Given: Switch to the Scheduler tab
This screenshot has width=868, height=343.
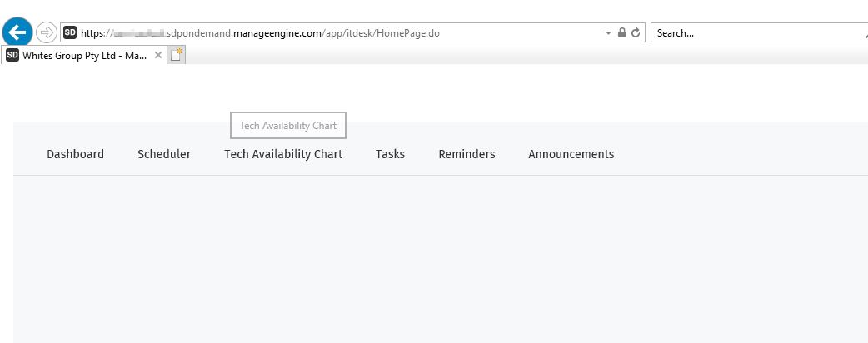Looking at the screenshot, I should tap(164, 154).
